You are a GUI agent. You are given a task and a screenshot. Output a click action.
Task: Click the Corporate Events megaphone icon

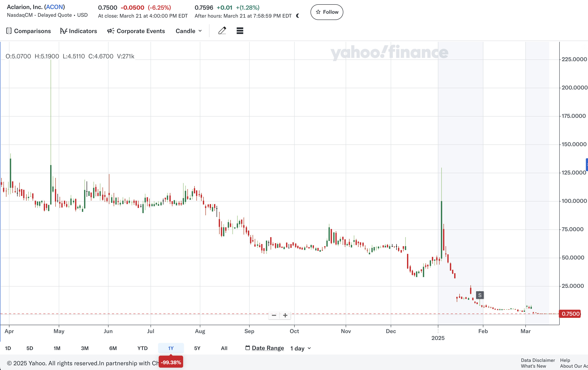[111, 31]
